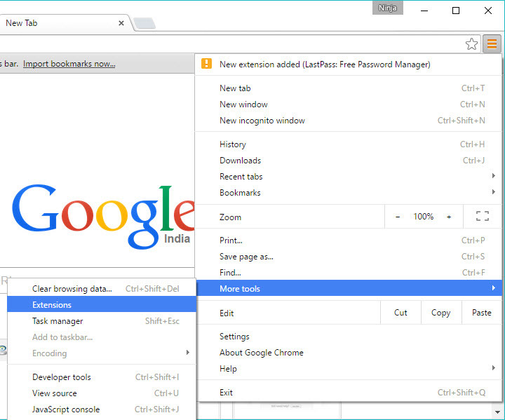Expand the More tools submenu arrow
Image resolution: width=505 pixels, height=420 pixels.
(493, 288)
